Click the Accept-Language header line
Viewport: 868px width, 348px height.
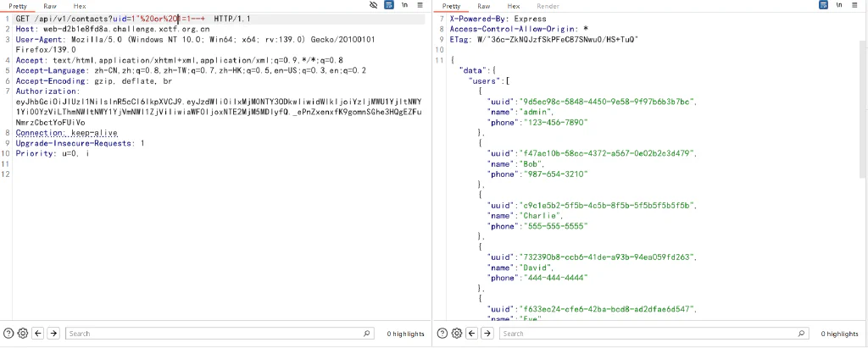click(x=191, y=70)
